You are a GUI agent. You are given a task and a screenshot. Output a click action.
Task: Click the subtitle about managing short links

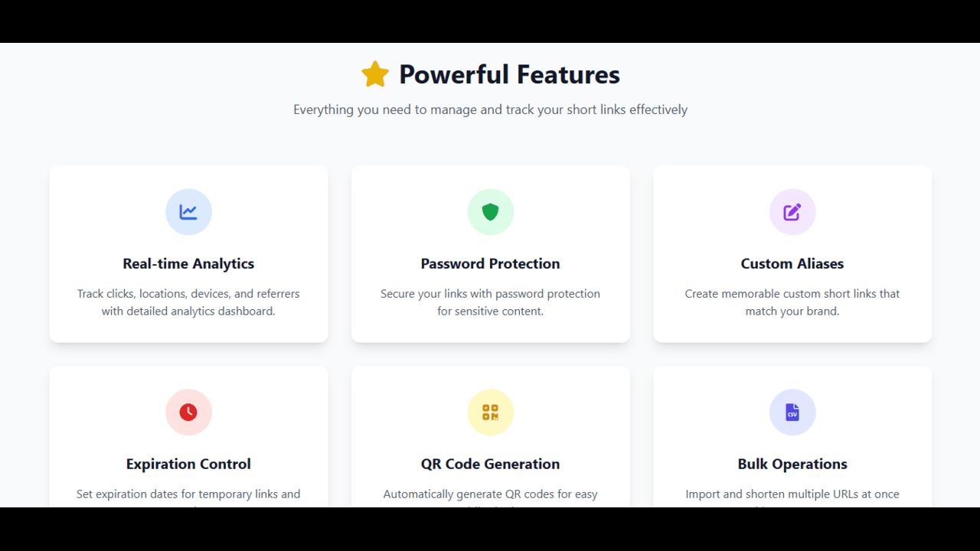click(490, 109)
